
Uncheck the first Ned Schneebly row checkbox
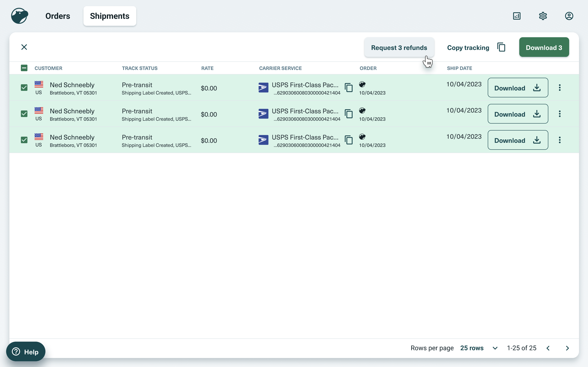[x=24, y=88]
